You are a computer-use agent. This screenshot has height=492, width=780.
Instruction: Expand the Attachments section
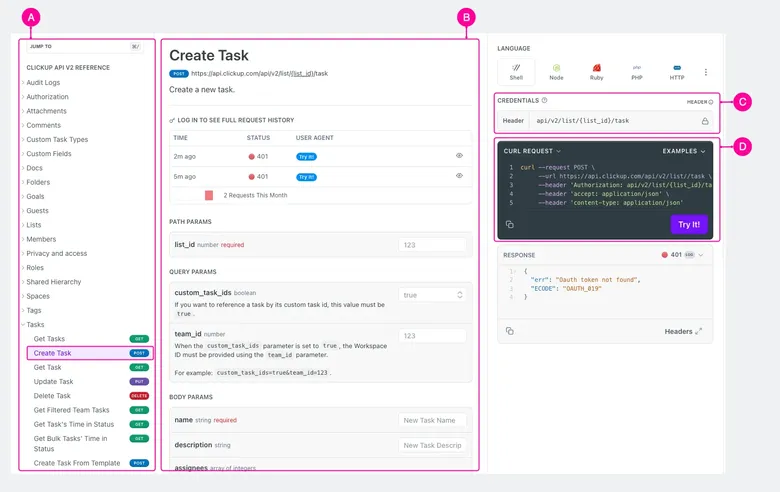point(46,111)
